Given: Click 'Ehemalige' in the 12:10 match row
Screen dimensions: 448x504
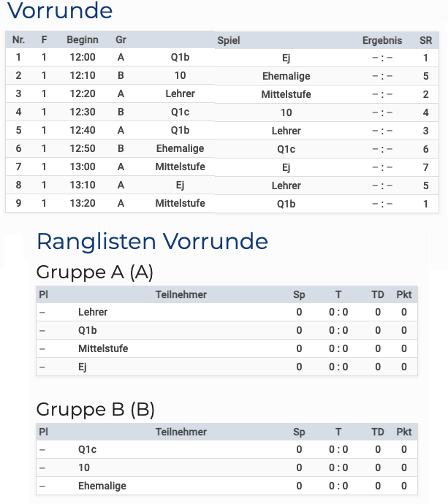Looking at the screenshot, I should (286, 76).
